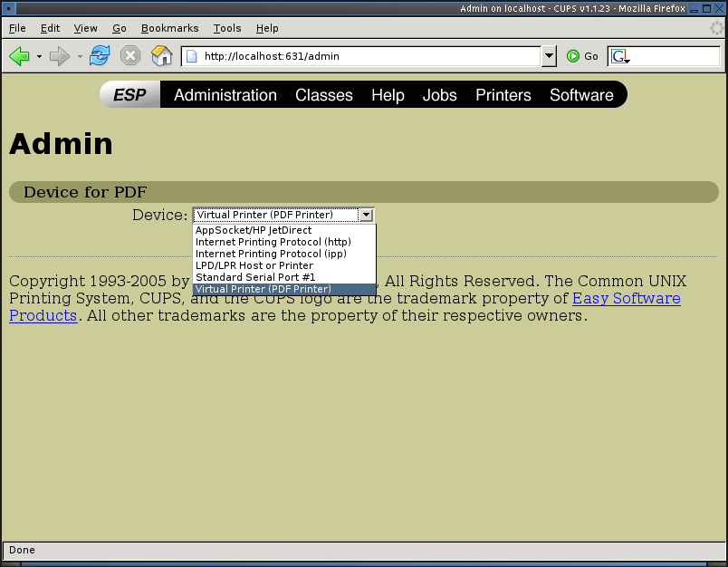Follow the Easy Software link

[x=627, y=298]
